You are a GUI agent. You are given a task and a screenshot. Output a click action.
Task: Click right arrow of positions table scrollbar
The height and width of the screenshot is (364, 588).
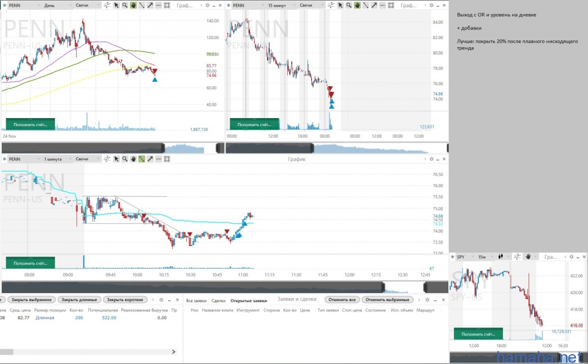pyautogui.click(x=173, y=352)
